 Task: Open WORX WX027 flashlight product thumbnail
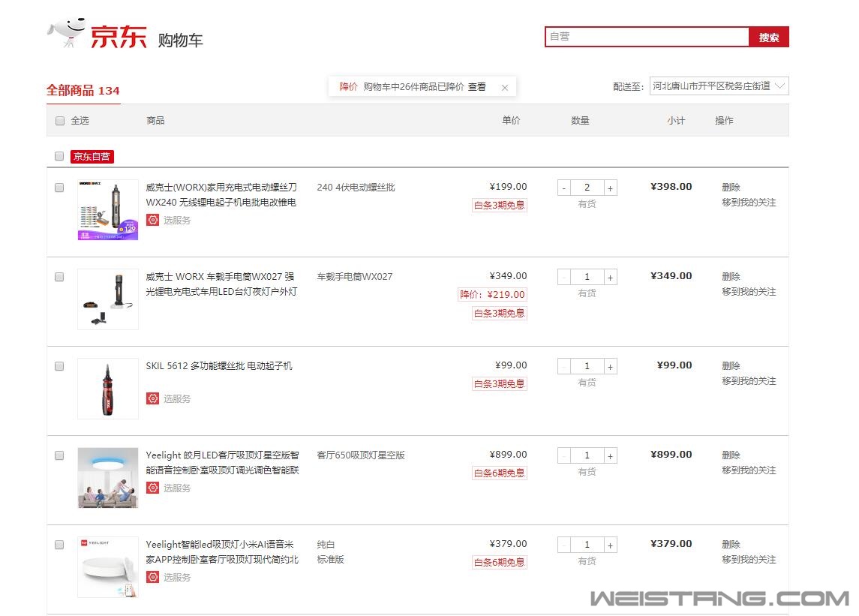(x=108, y=299)
